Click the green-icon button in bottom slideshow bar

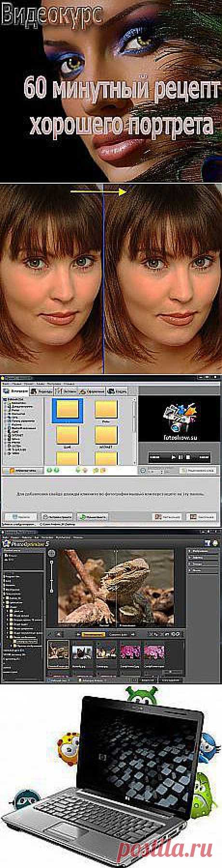point(90,516)
